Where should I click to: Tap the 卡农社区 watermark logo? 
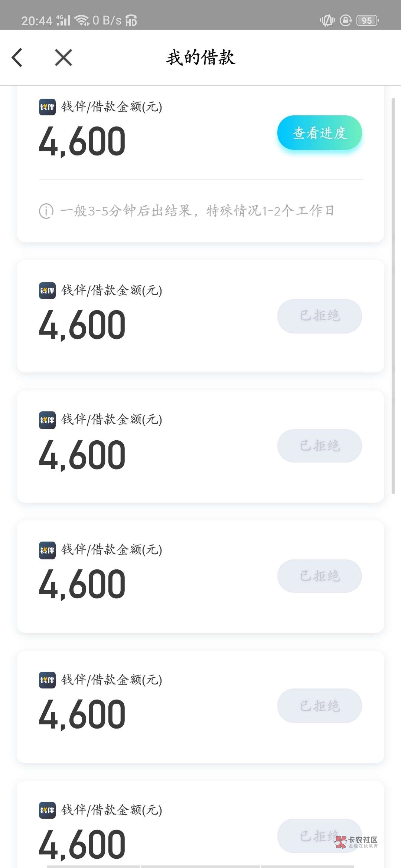point(356,841)
